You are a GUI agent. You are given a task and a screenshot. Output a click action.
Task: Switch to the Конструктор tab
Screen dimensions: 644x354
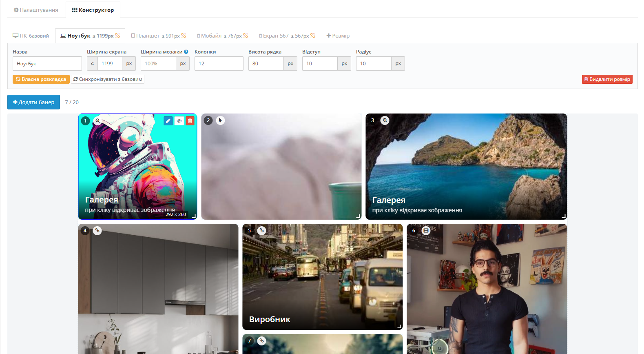pyautogui.click(x=93, y=10)
